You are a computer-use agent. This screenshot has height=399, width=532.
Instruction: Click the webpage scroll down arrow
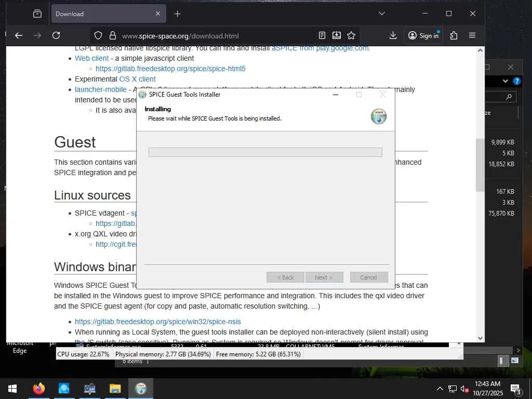pyautogui.click(x=480, y=338)
